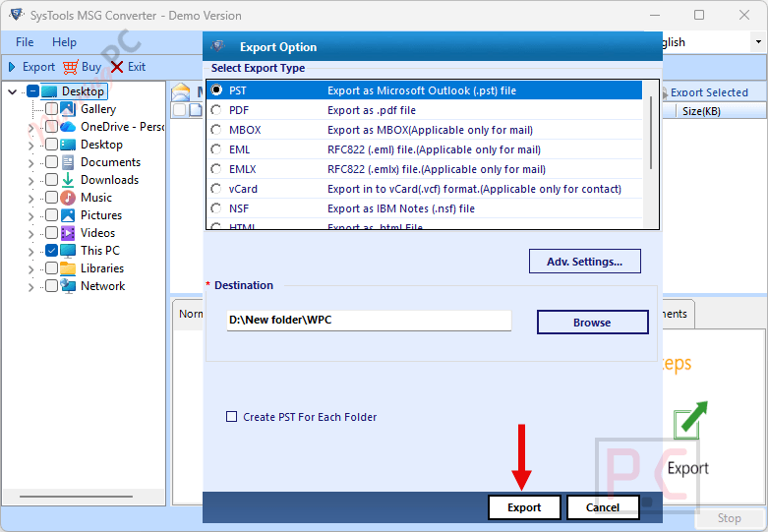Screen dimensions: 768x532
Task: Click Export Selected in main window
Action: 709,92
